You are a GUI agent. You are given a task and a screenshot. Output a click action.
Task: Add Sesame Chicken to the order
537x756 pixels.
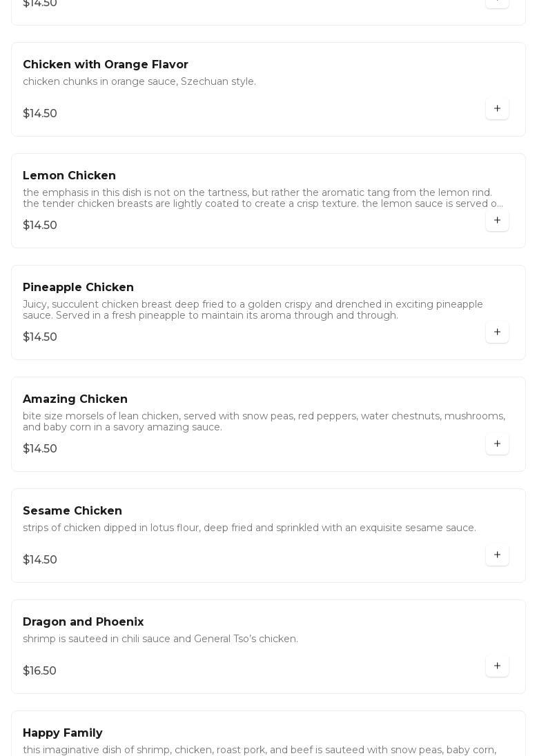497,555
